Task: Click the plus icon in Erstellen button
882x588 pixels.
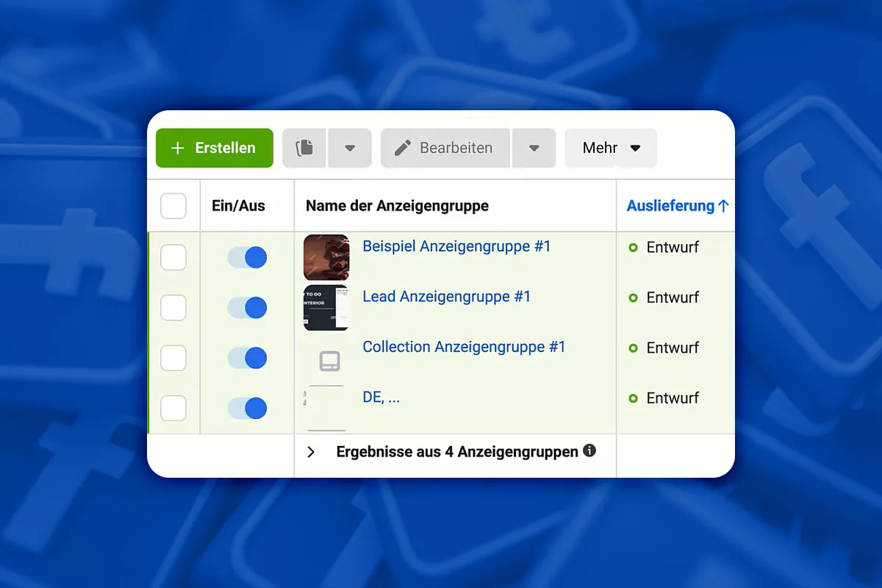Action: pos(177,148)
